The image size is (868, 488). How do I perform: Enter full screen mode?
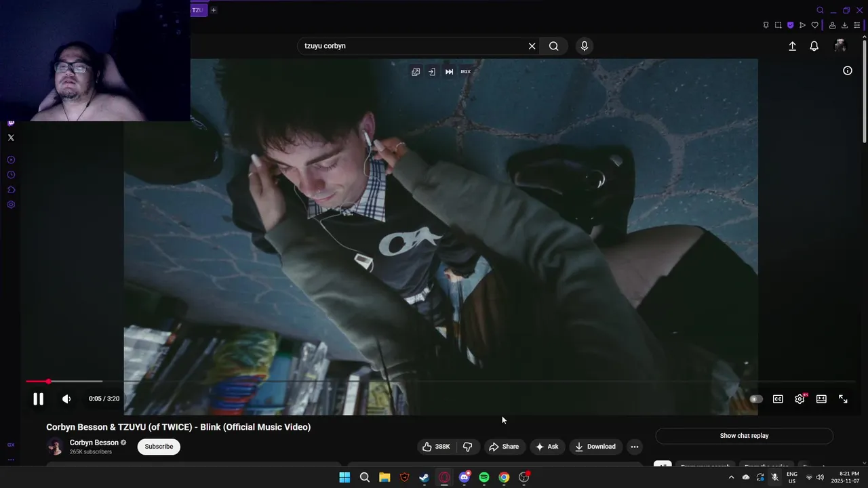tap(843, 399)
